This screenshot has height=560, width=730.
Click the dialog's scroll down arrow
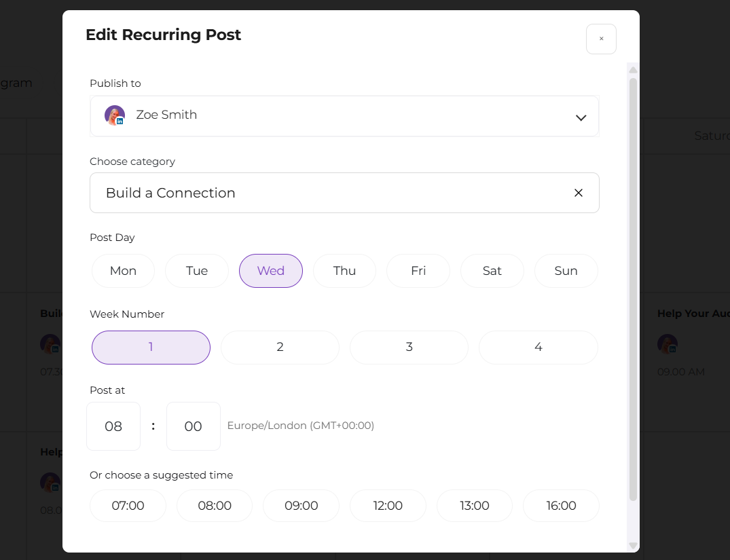(633, 545)
